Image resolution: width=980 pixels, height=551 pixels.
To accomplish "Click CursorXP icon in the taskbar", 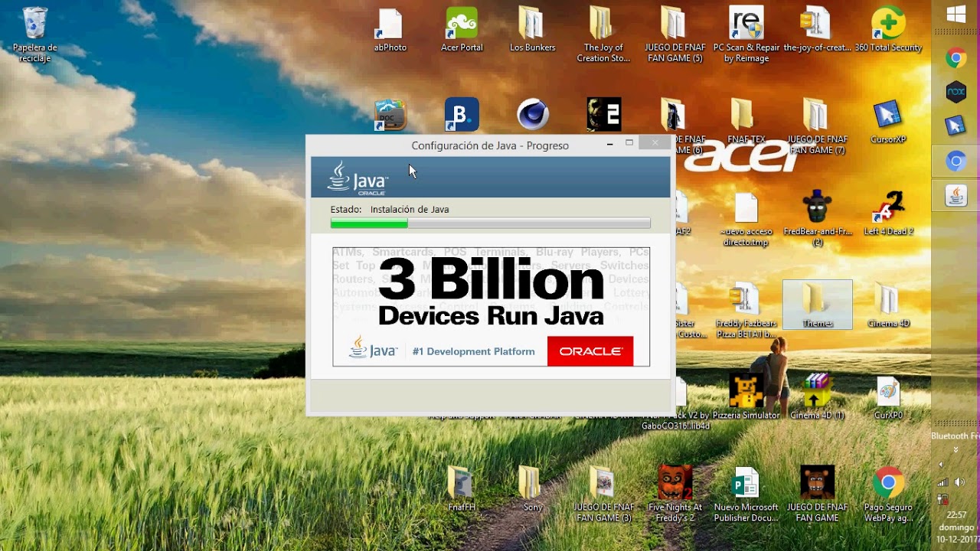I will 955,126.
